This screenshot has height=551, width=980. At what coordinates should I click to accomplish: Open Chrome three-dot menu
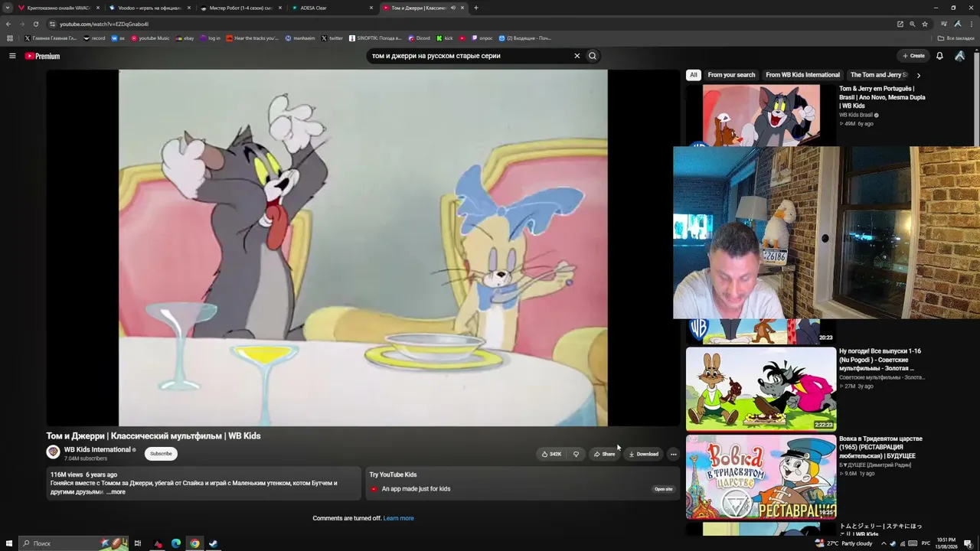click(x=970, y=24)
